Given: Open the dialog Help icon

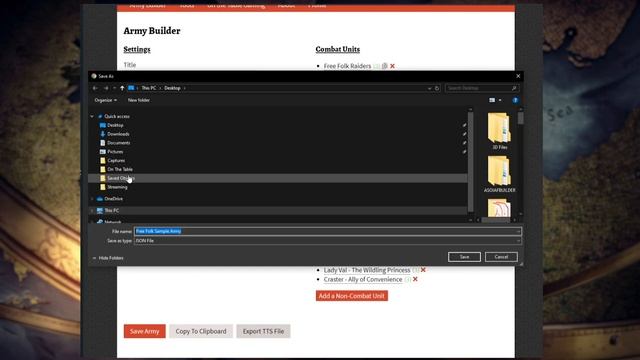Looking at the screenshot, I should pos(515,100).
